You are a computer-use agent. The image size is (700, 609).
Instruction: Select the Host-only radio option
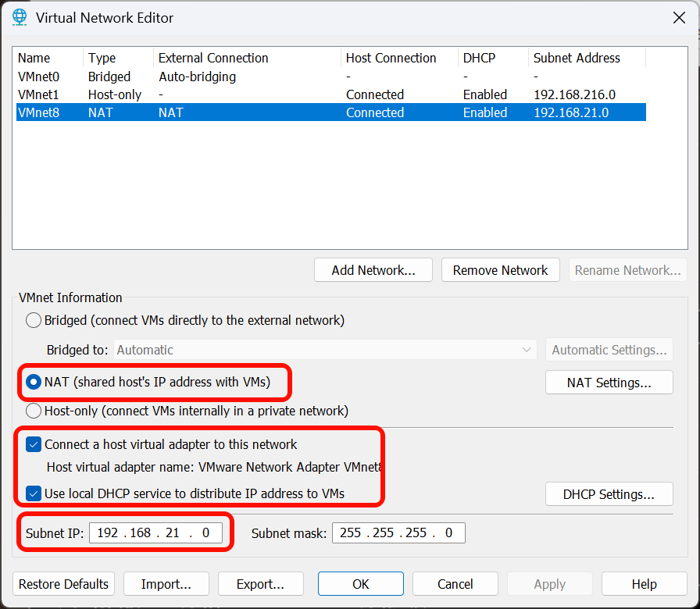pos(34,411)
